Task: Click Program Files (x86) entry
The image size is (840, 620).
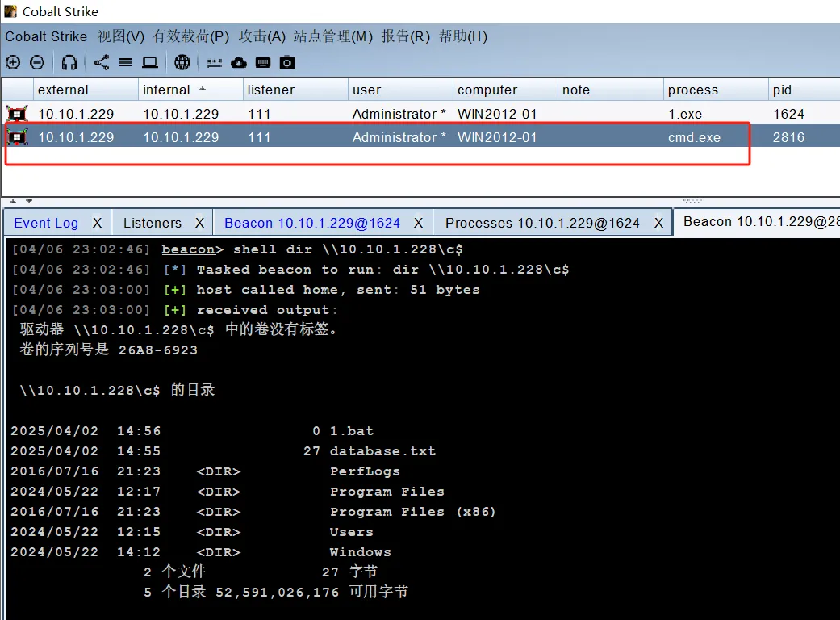Action: click(412, 512)
